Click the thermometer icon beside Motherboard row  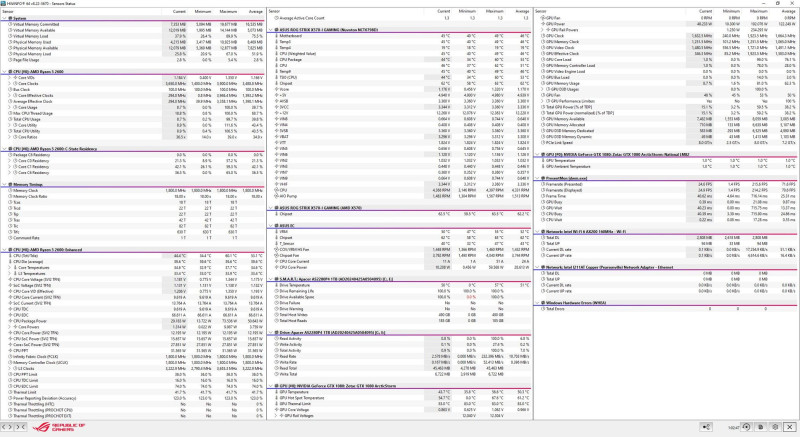pyautogui.click(x=277, y=36)
